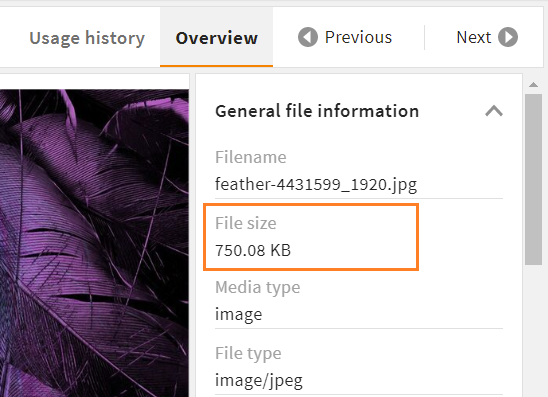Select the 750.08 KB file size value

click(x=253, y=250)
